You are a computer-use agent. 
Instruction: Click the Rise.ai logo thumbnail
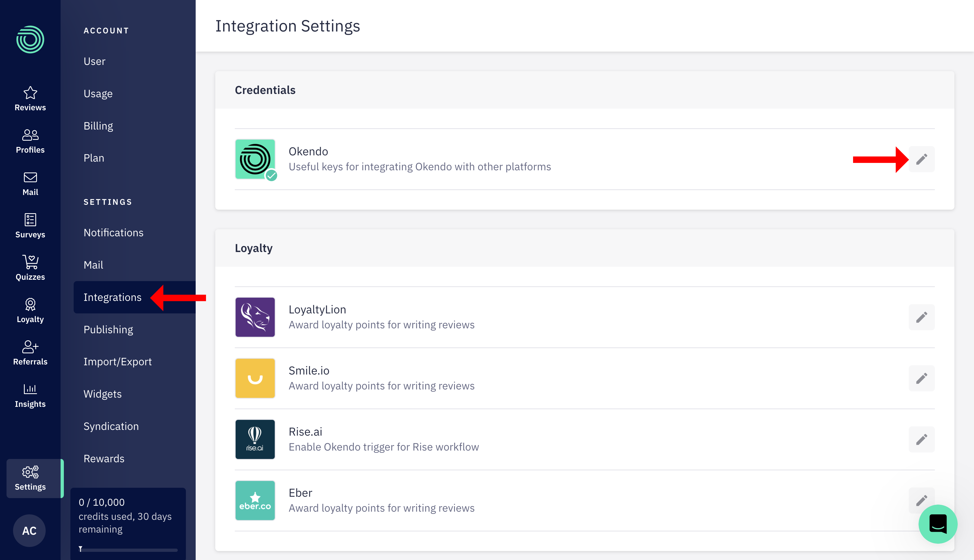click(x=255, y=439)
